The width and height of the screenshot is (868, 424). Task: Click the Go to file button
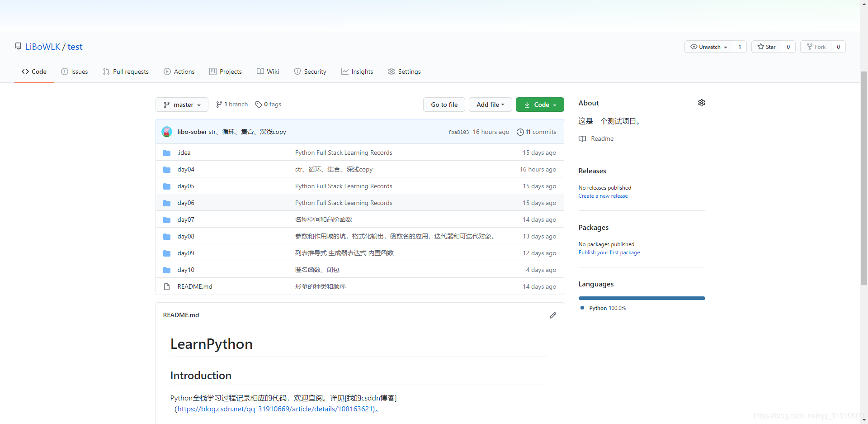(444, 105)
